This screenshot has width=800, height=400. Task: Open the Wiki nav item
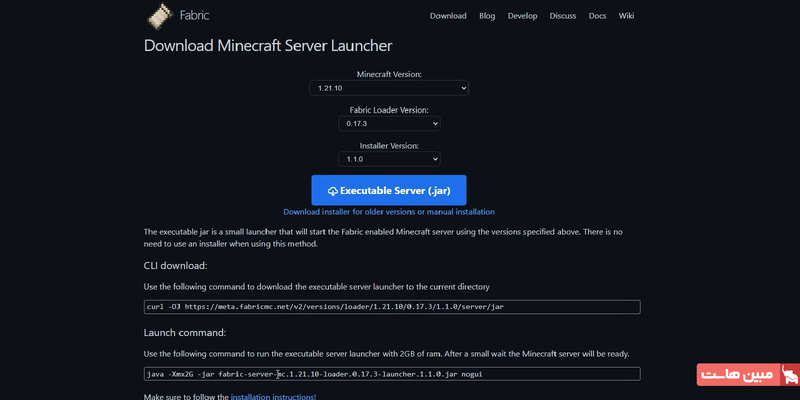pos(627,16)
